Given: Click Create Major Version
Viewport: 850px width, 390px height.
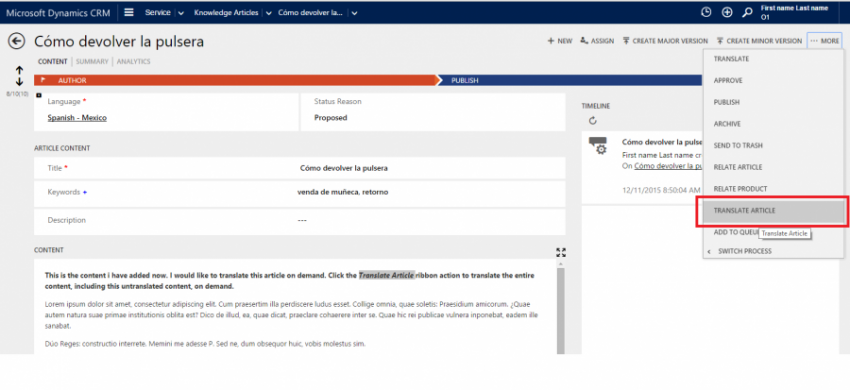Looking at the screenshot, I should pyautogui.click(x=665, y=41).
